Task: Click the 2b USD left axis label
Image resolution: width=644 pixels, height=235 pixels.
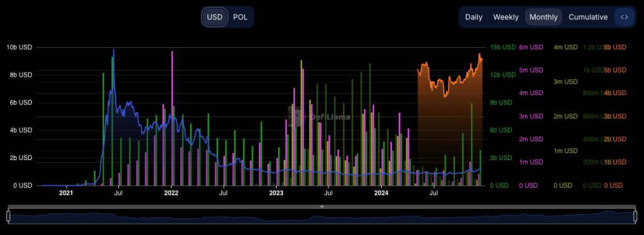Action: tap(21, 158)
